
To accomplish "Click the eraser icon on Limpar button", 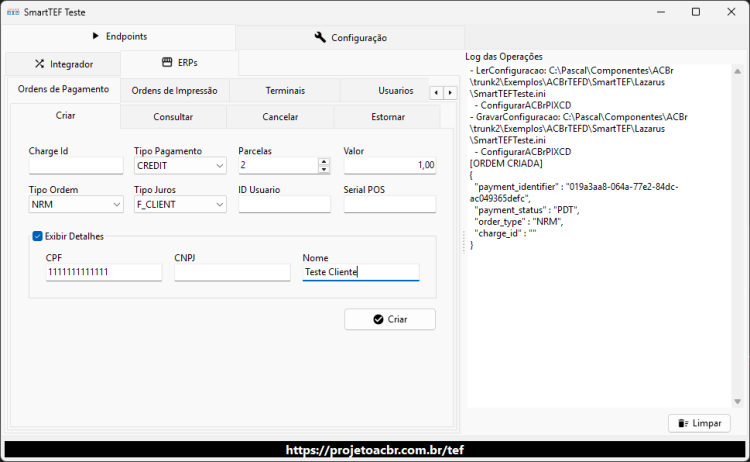I will tap(683, 423).
